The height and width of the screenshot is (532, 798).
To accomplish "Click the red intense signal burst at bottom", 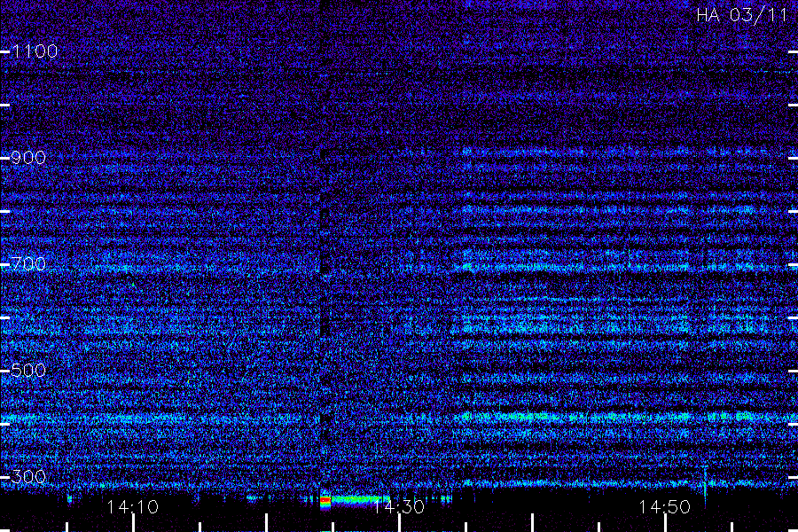I will (325, 502).
